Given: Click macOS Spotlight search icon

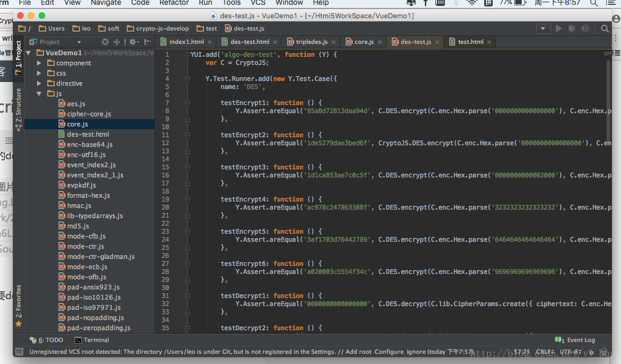Looking at the screenshot, I should [594, 3].
